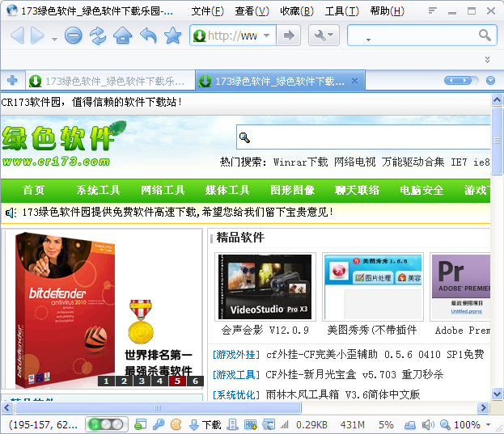This screenshot has width=504, height=434.
Task: Expand the hidden toolbar items chevron
Action: pyautogui.click(x=487, y=60)
